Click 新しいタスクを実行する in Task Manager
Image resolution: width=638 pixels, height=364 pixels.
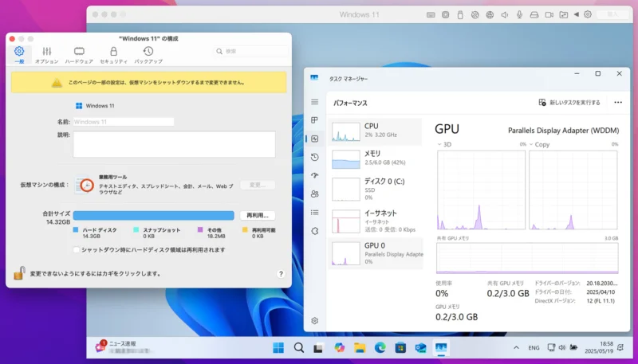coord(569,103)
